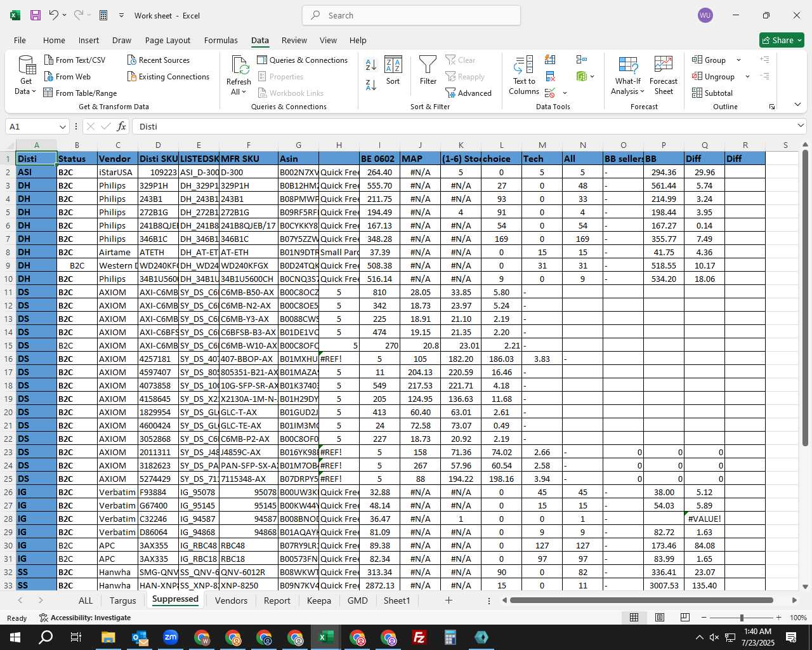Click the Share button
Screen dimensions: 812x650
click(782, 40)
